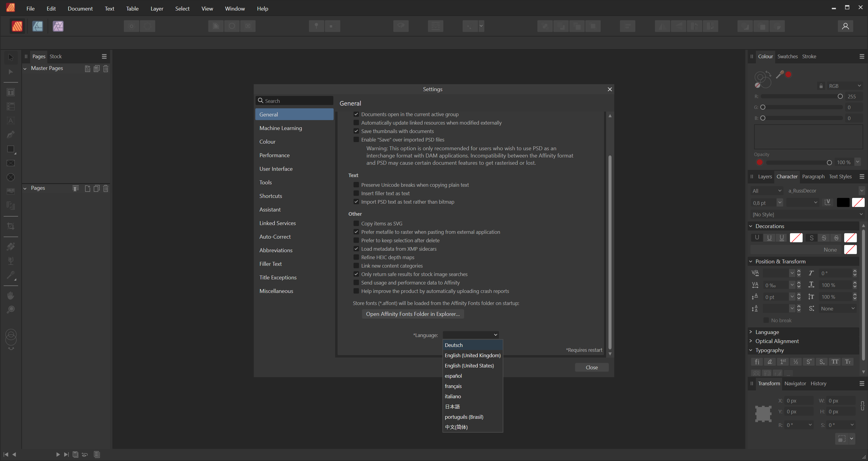The image size is (868, 461).
Task: Select the Pen tool in toolbar
Action: click(x=11, y=135)
